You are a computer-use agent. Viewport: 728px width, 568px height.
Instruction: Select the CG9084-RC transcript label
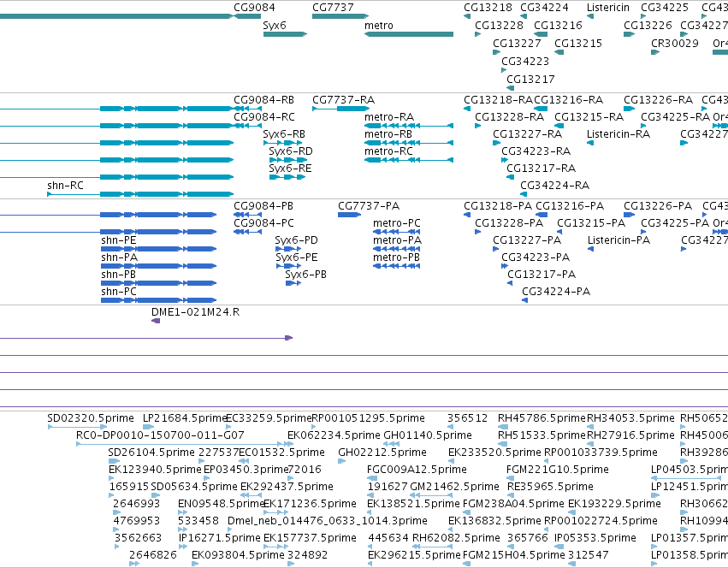coord(263,116)
